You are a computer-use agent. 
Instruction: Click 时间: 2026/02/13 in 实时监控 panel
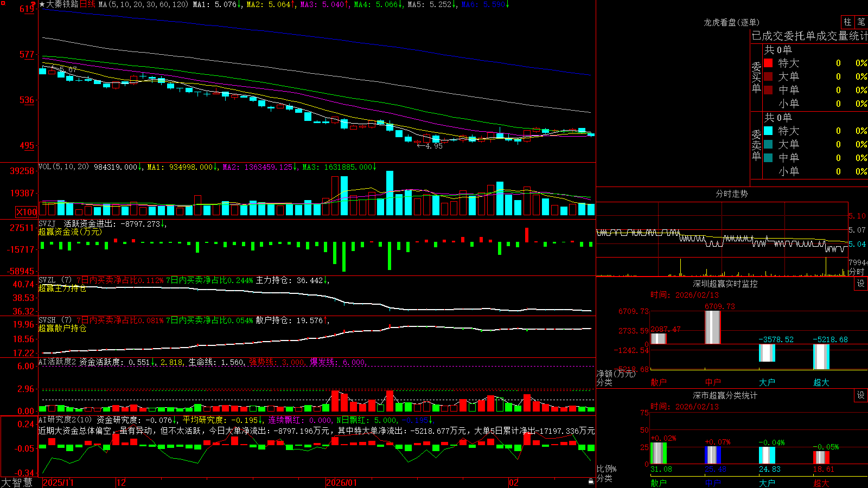click(684, 295)
